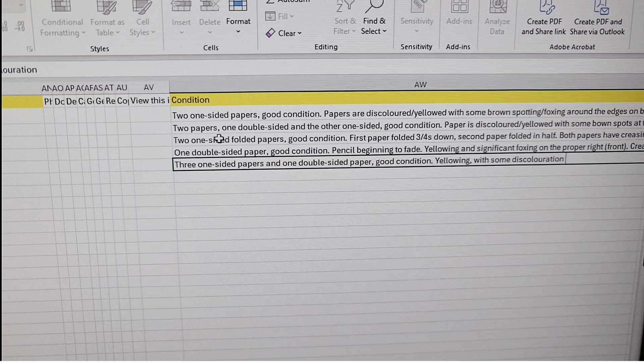Open the Format cells menu
644x362 pixels.
click(x=238, y=21)
